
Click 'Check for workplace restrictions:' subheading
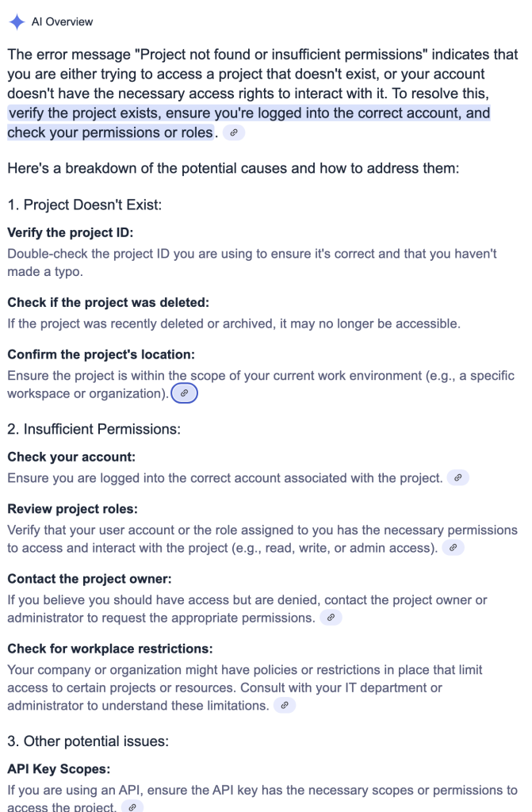point(110,649)
